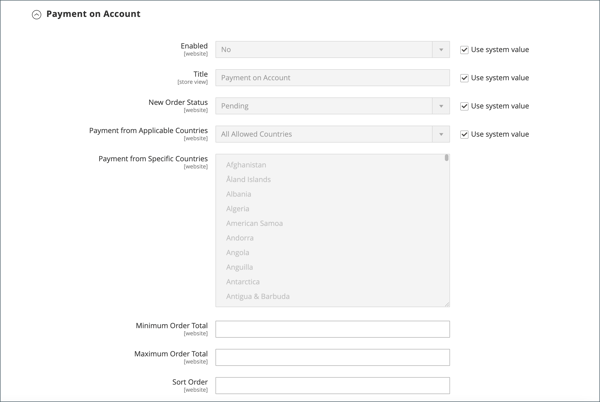Toggle Use system value for Enabled
600x402 pixels.
464,50
